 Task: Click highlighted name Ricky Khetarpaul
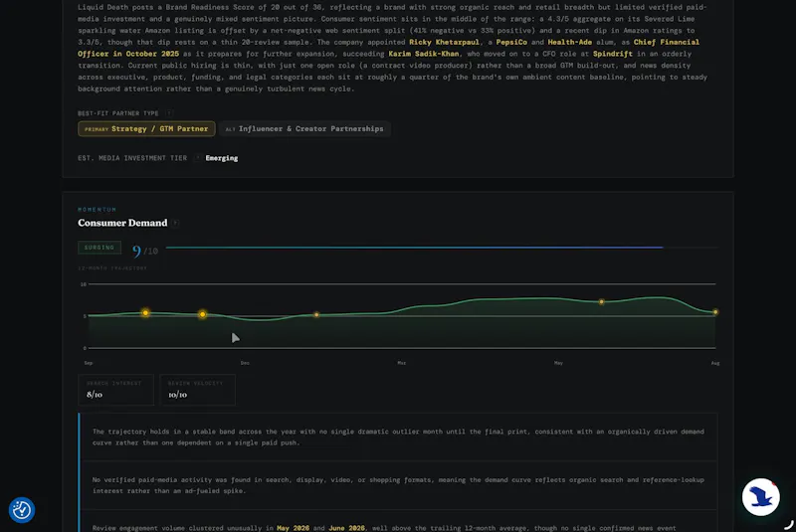click(x=444, y=42)
